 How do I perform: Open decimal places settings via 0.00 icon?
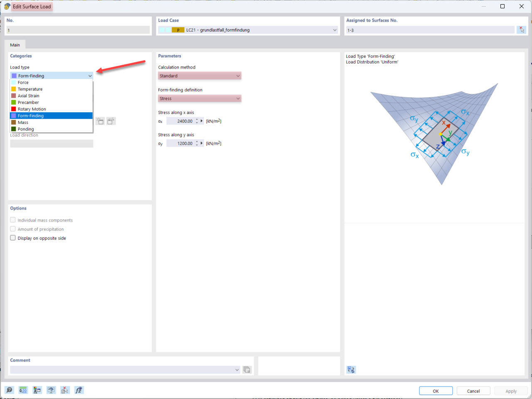pos(23,390)
